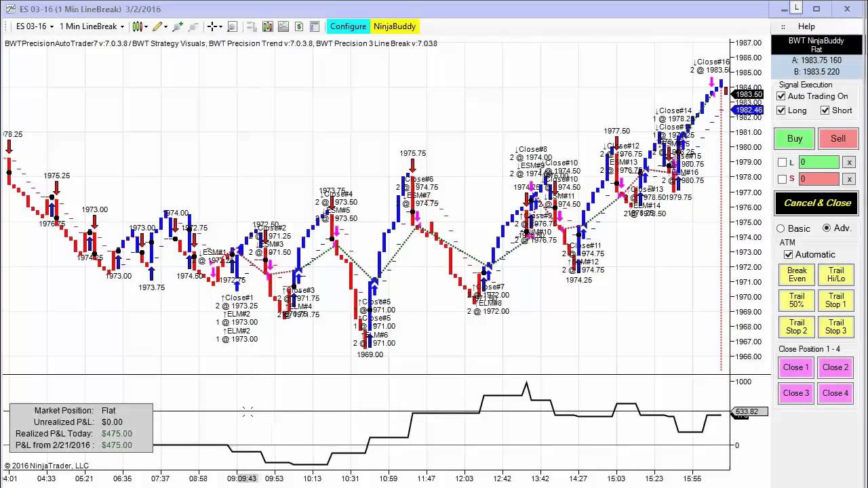This screenshot has width=868, height=488.
Task: Click the chart window title icon
Action: pyautogui.click(x=9, y=8)
